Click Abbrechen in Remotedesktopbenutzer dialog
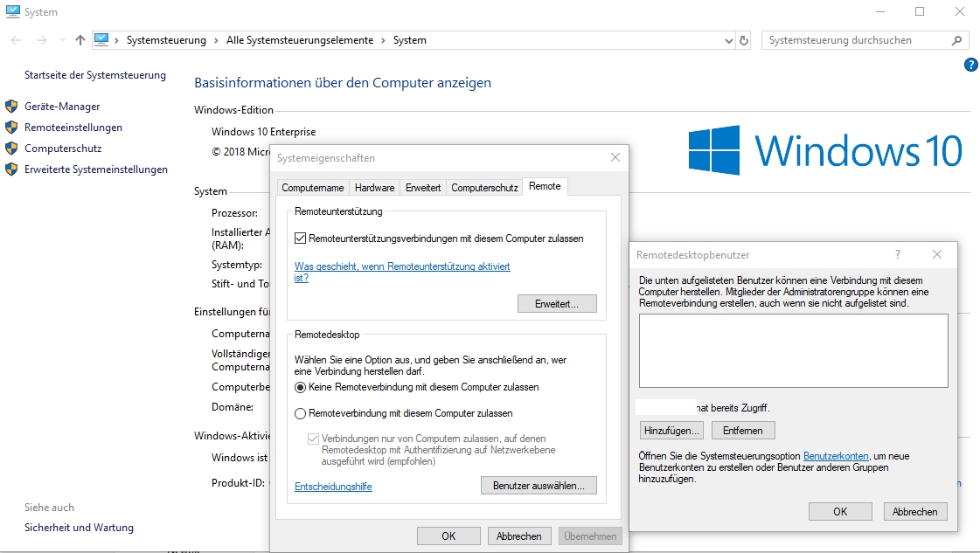This screenshot has height=553, width=980. point(915,511)
